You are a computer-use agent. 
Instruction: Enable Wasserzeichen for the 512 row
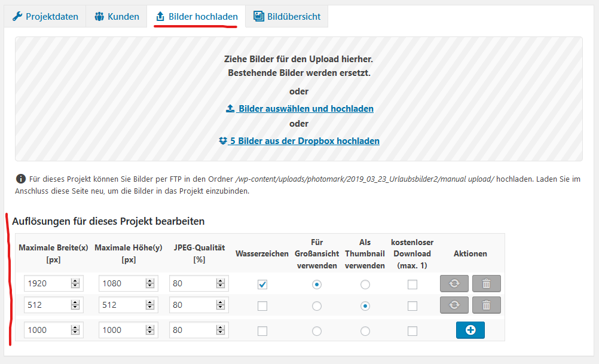(x=262, y=306)
